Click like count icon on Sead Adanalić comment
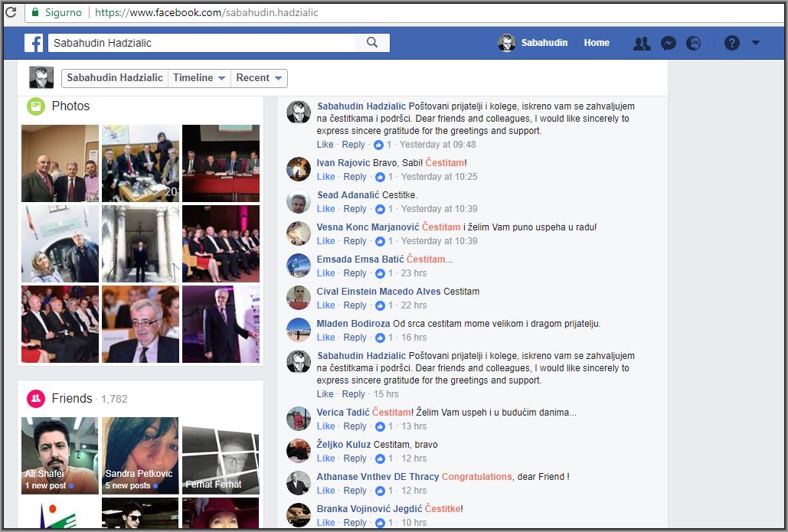This screenshot has height=532, width=788. (x=380, y=209)
